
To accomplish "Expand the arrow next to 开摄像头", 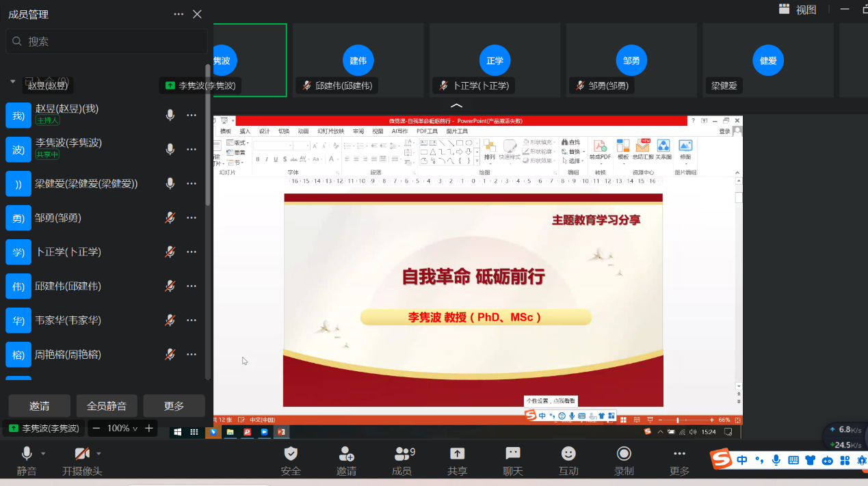I will (x=98, y=453).
